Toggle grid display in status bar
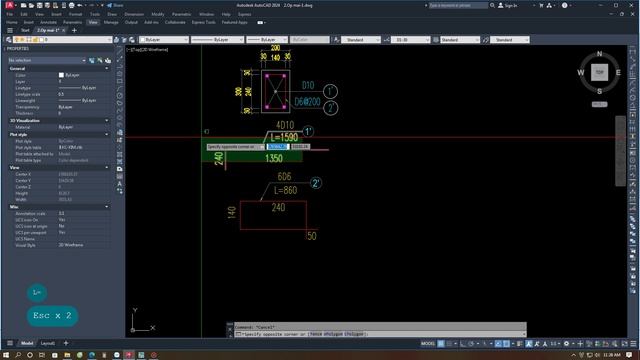Screen dimensions: 640x360 pyautogui.click(x=441, y=344)
